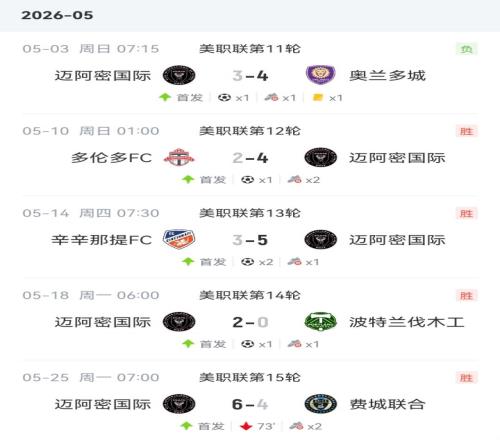This screenshot has height=440, width=500.
Task: Select the 2026-05 month header
Action: 57,15
